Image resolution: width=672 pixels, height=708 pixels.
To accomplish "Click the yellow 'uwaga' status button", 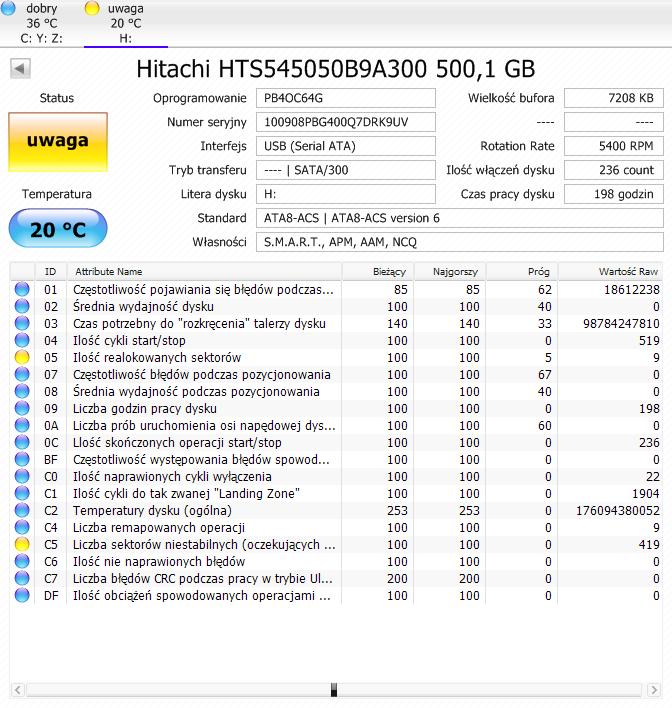I will click(x=58, y=142).
